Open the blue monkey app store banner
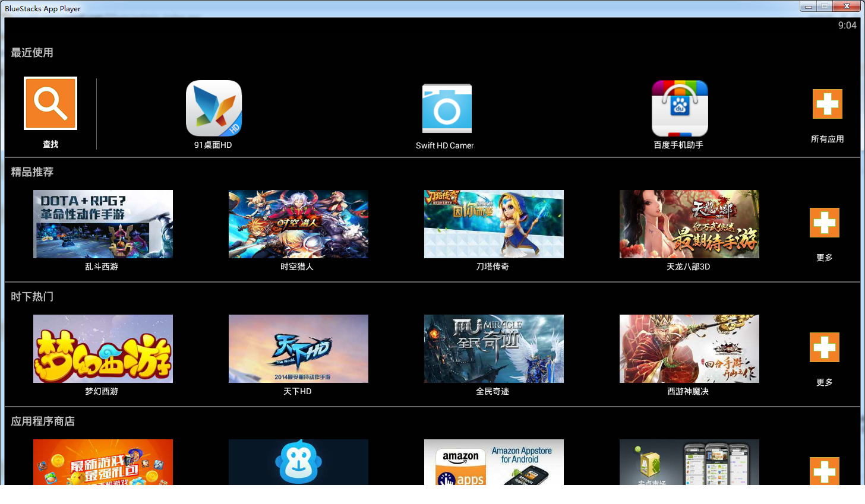The image size is (865, 504). (298, 462)
